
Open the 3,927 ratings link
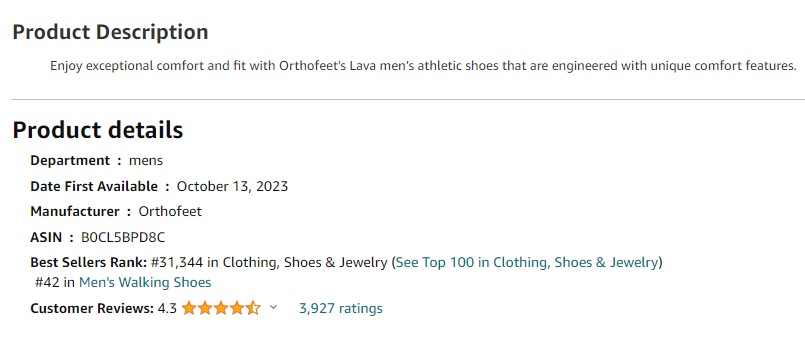340,308
